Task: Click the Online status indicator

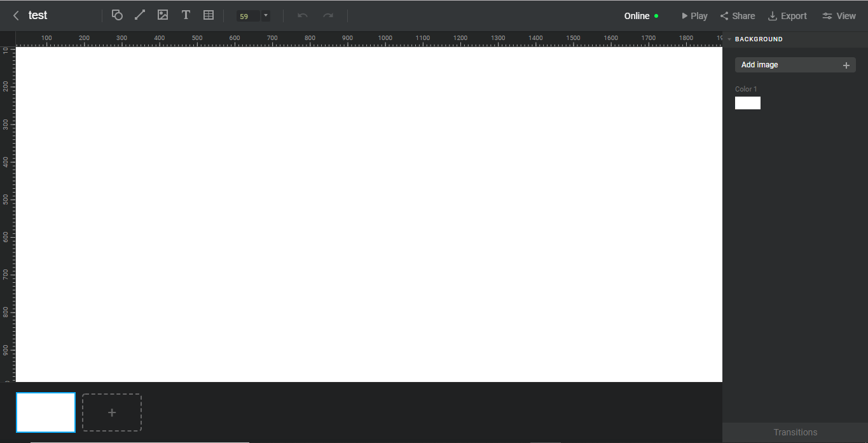Action: coord(642,16)
